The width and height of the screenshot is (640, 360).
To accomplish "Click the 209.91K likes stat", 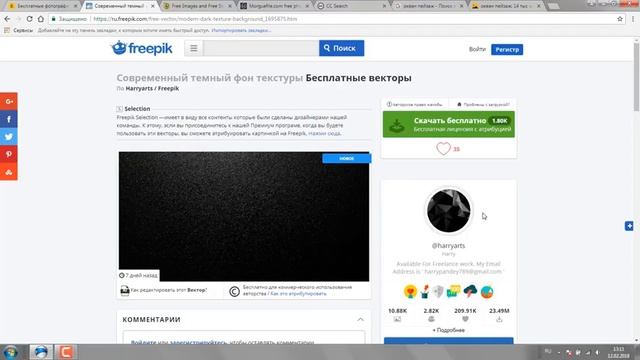I will (x=465, y=314).
